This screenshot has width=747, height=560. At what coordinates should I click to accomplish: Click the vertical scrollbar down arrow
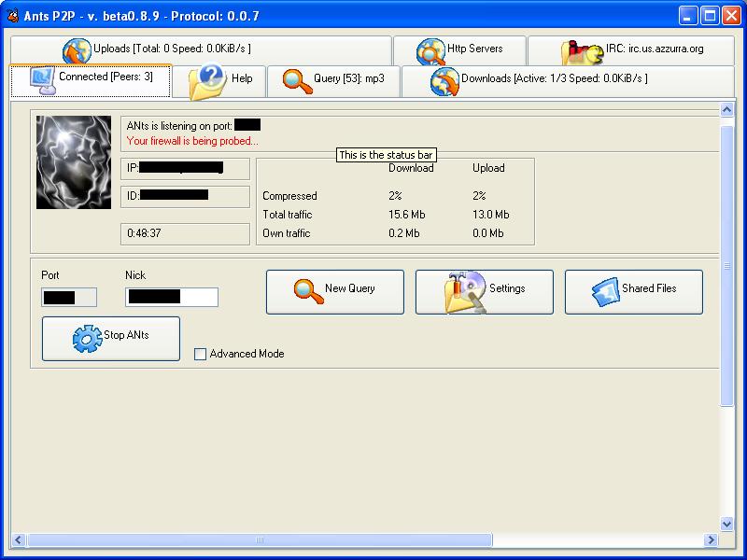(x=726, y=525)
